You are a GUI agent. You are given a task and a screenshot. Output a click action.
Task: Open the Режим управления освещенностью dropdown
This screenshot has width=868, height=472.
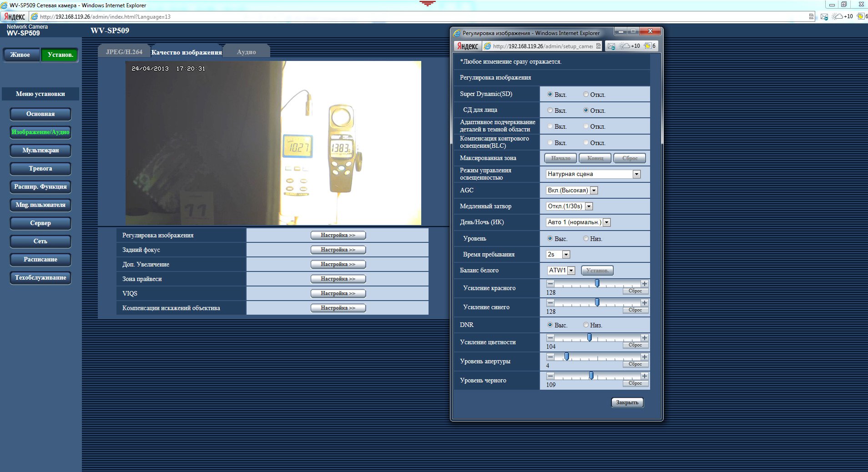636,174
